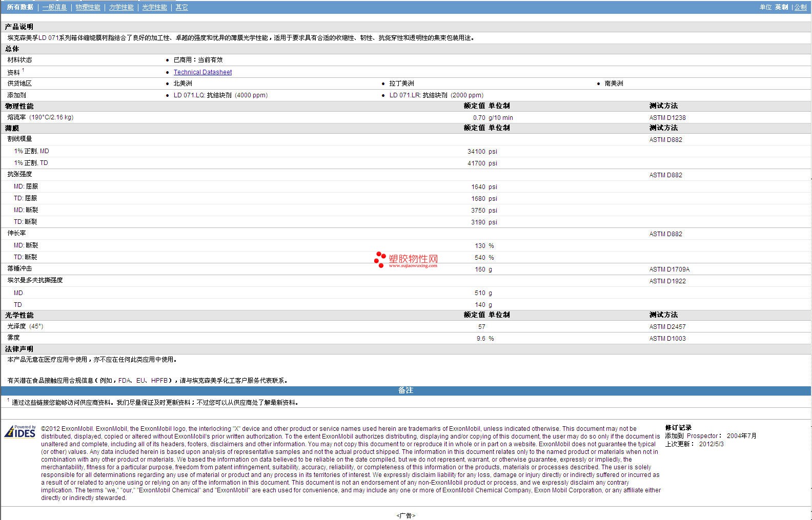812x520 pixels.
Task: Click the 北美洲 region entry
Action: 182,84
